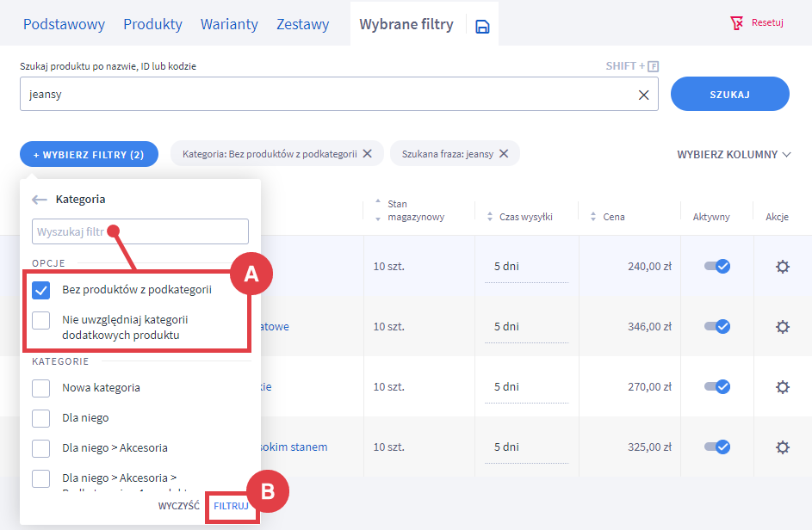The image size is (812, 530).
Task: Click in the product search field containing jeansy
Action: tap(339, 94)
